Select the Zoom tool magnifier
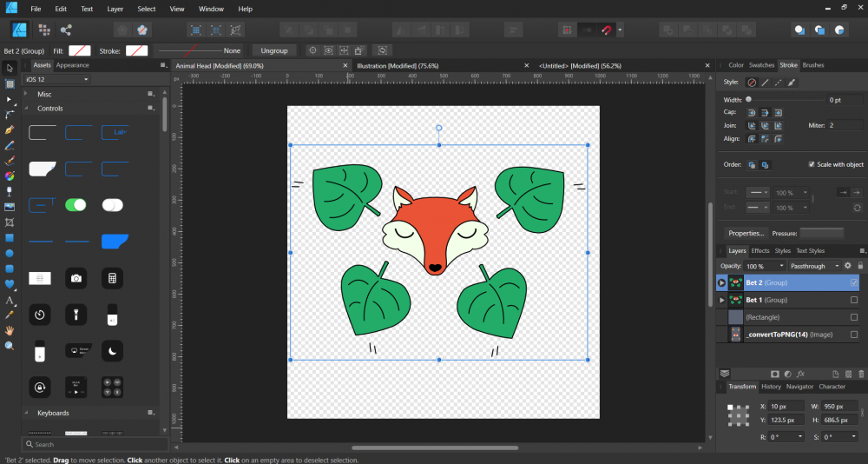Screen dimensions: 868x464 10,346
